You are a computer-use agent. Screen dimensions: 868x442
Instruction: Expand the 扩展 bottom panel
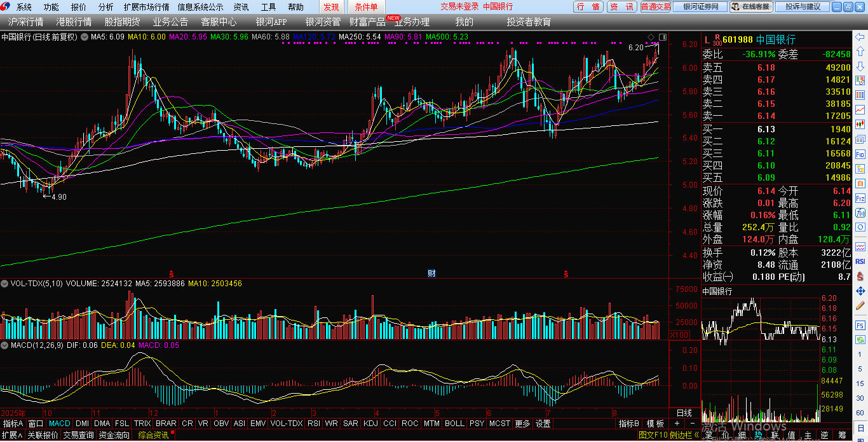click(11, 436)
